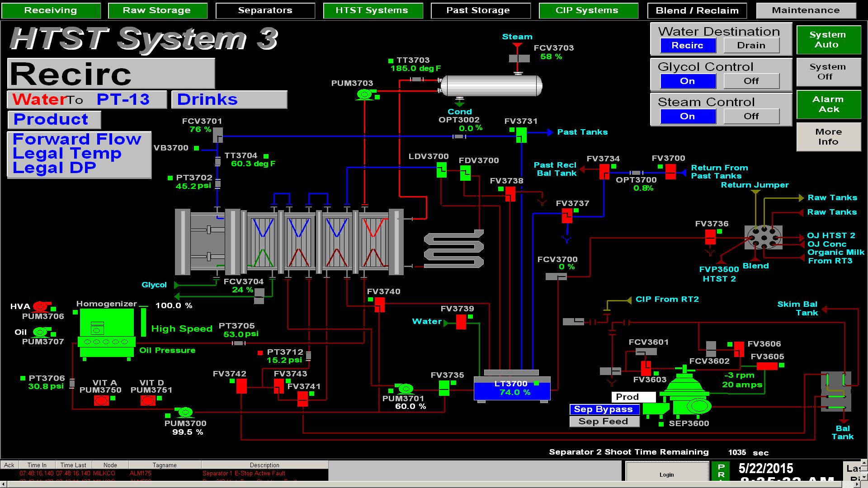The width and height of the screenshot is (868, 488).
Task: Click control valve FCV3701
Action: (x=217, y=135)
